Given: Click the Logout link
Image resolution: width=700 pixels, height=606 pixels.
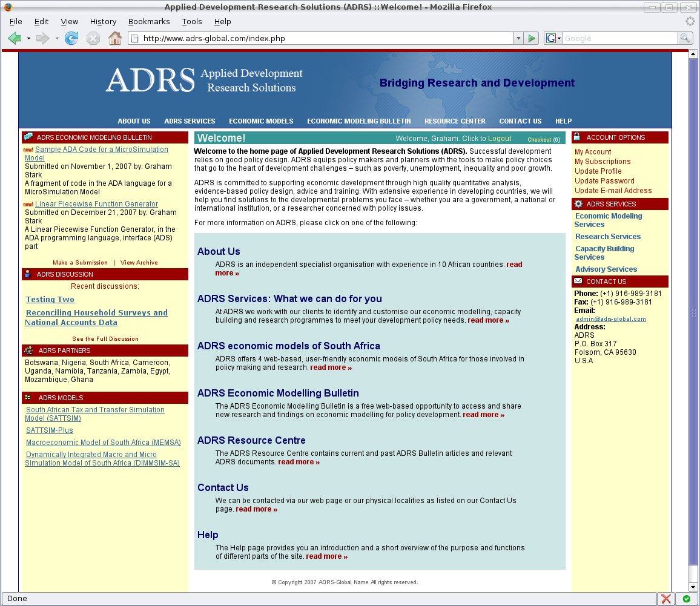Looking at the screenshot, I should [x=500, y=139].
